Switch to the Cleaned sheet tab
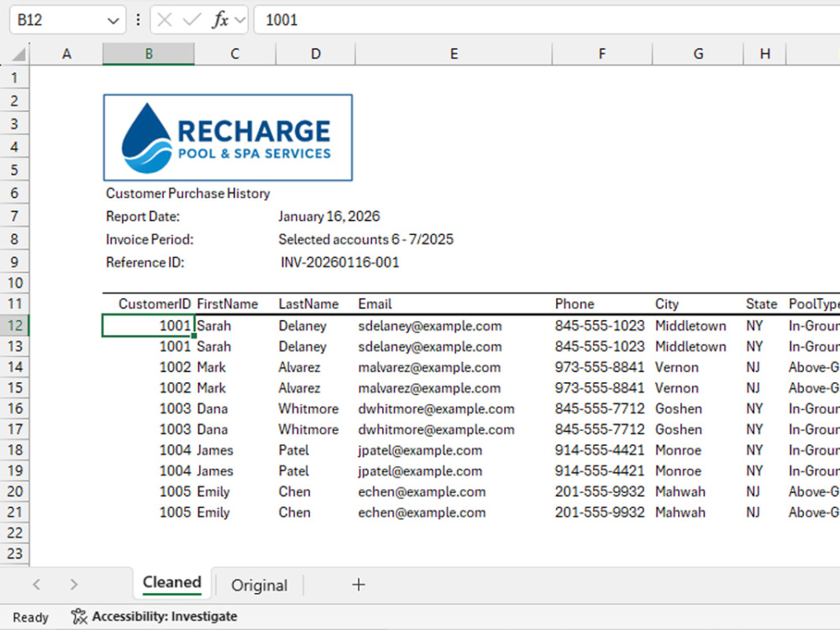Screen dimensions: 840x630 point(172,582)
